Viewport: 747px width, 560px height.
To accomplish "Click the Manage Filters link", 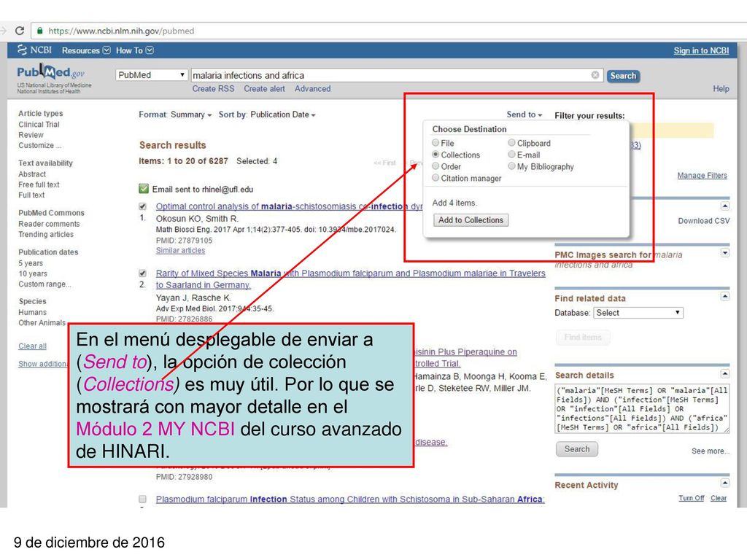I will (x=703, y=176).
